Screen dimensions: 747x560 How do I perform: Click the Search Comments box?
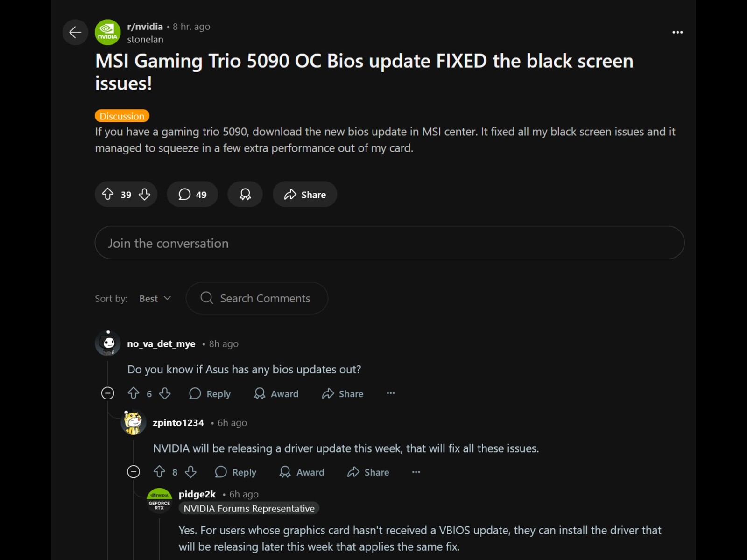(257, 298)
